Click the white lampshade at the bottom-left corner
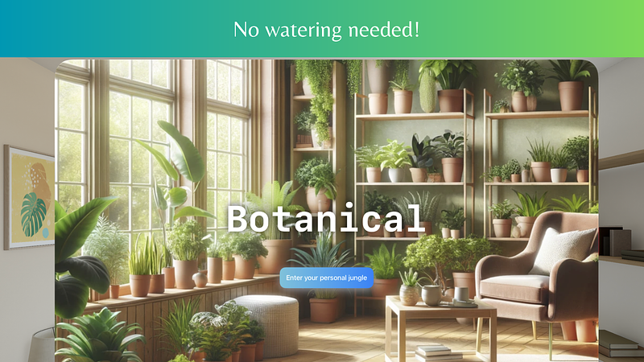The height and width of the screenshot is (362, 644). [x=42, y=346]
